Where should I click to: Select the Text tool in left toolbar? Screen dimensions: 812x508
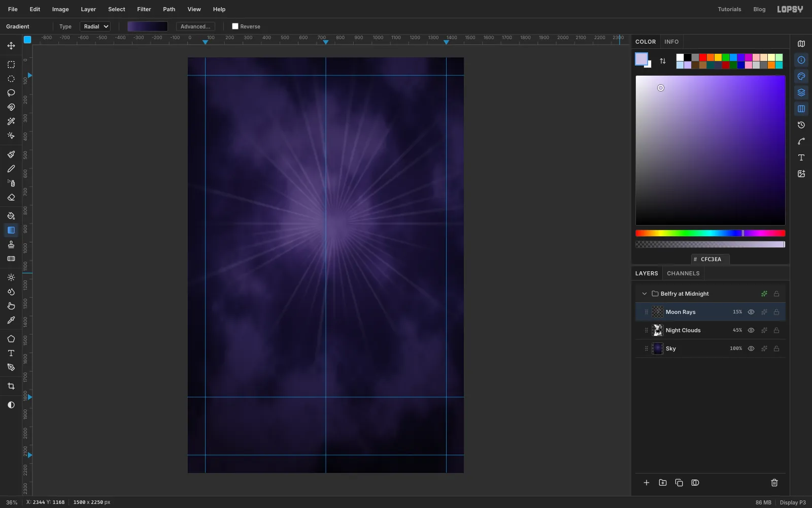click(x=11, y=353)
